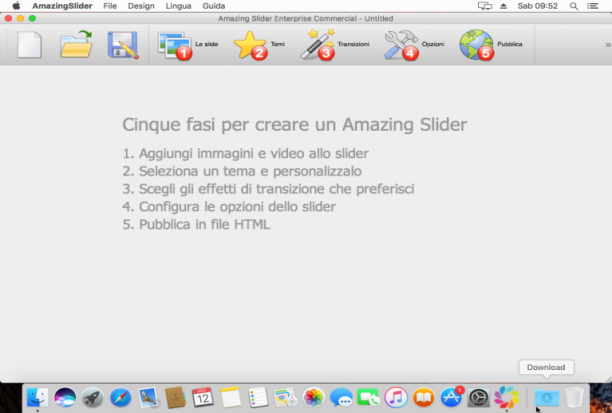This screenshot has width=612, height=413.
Task: Open iBooks from the Dock
Action: [x=423, y=398]
